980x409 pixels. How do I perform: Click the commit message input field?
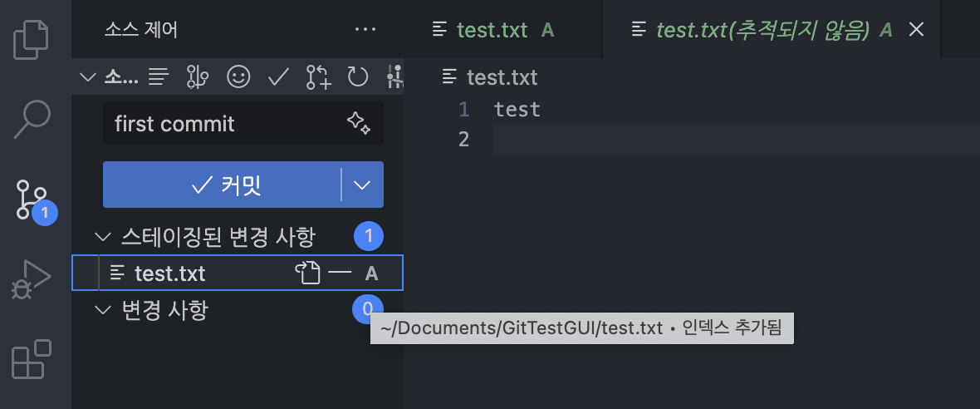224,124
